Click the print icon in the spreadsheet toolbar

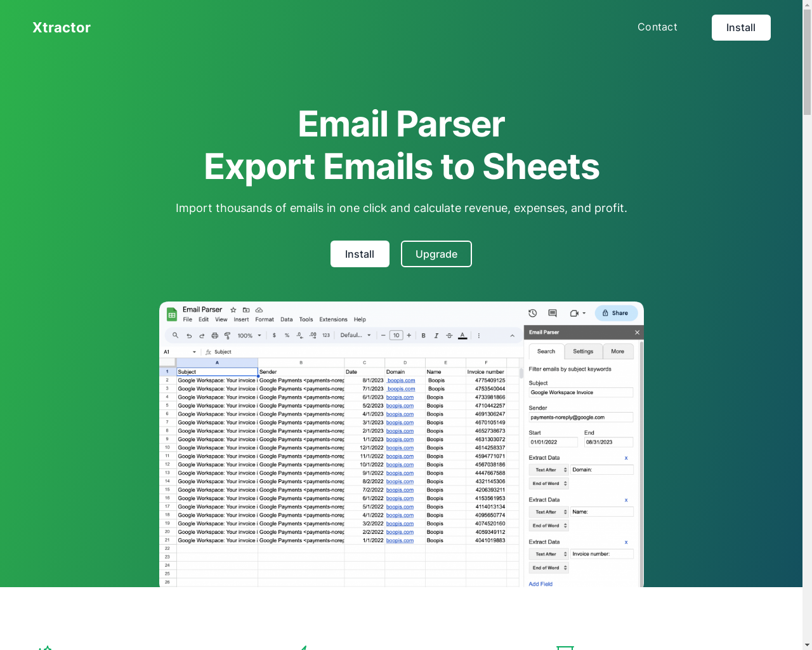214,335
